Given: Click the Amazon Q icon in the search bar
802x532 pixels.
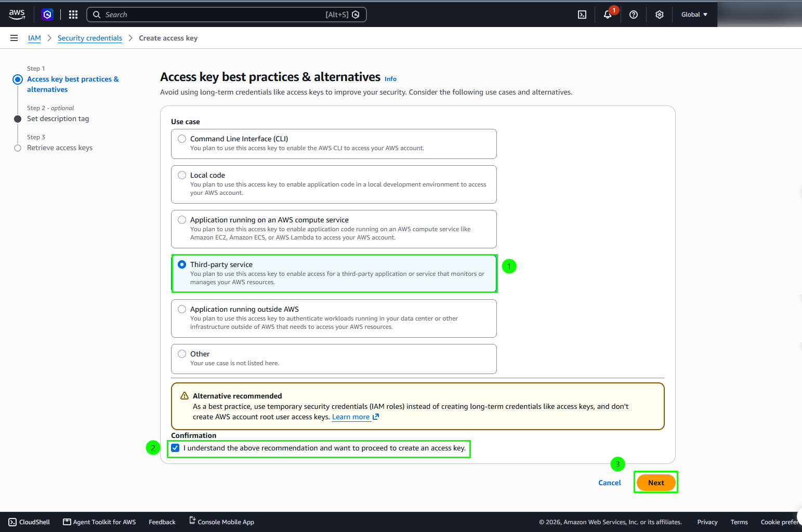Looking at the screenshot, I should (356, 15).
